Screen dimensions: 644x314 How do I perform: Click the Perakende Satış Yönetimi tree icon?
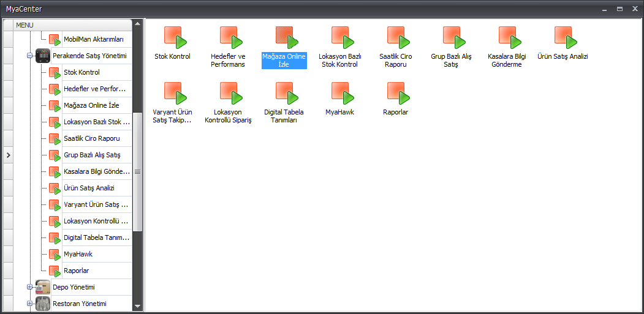(x=43, y=56)
